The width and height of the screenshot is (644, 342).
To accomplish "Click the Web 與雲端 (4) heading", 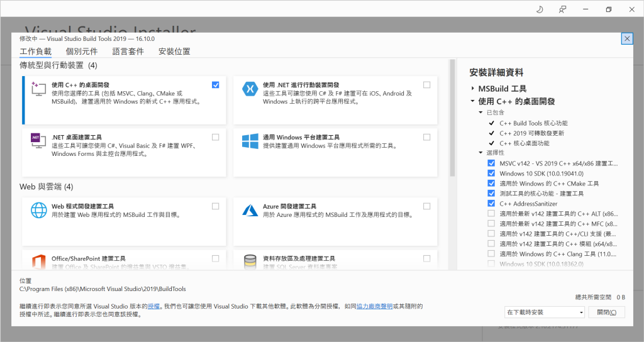I will (47, 187).
